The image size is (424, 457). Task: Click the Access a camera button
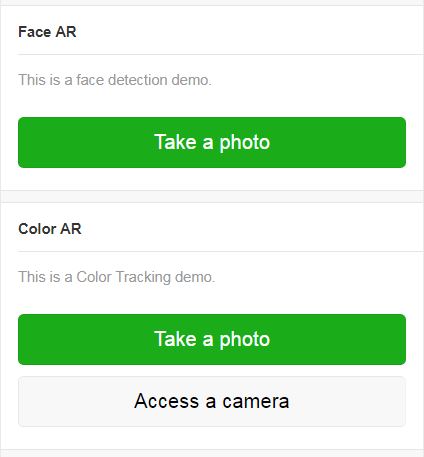212,401
